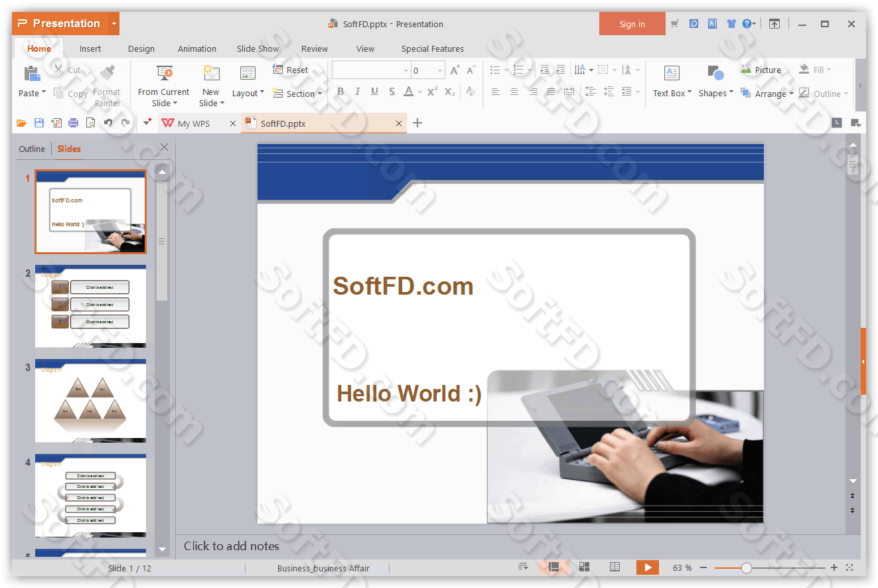Add a new document tab with plus
This screenshot has width=878, height=588.
pos(417,123)
